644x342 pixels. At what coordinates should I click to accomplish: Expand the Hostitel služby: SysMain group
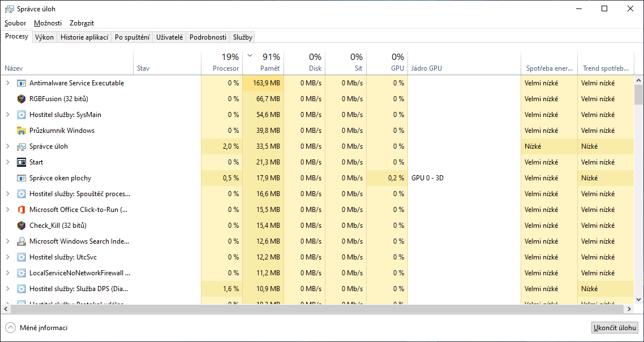(7, 115)
